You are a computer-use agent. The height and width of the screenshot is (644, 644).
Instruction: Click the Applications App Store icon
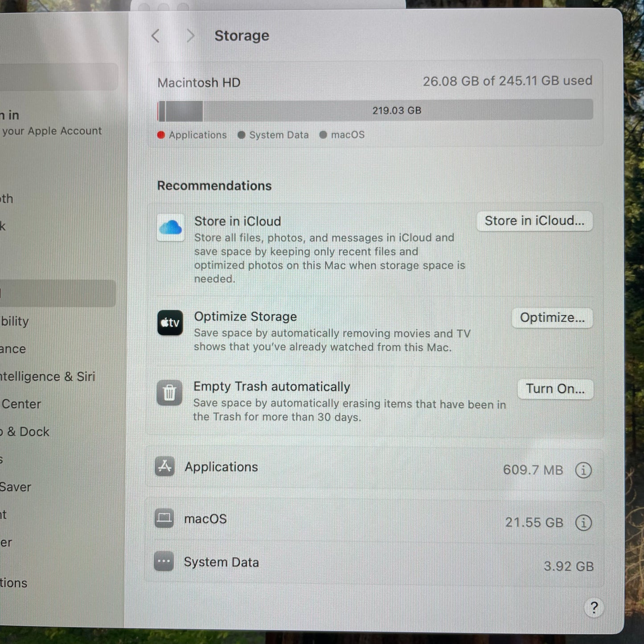(164, 467)
